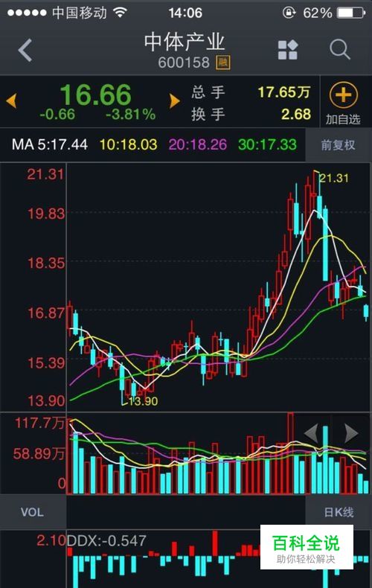Screen dimensions: 372x588
Task: Select the MA 10:18.03 label
Action: (128, 144)
